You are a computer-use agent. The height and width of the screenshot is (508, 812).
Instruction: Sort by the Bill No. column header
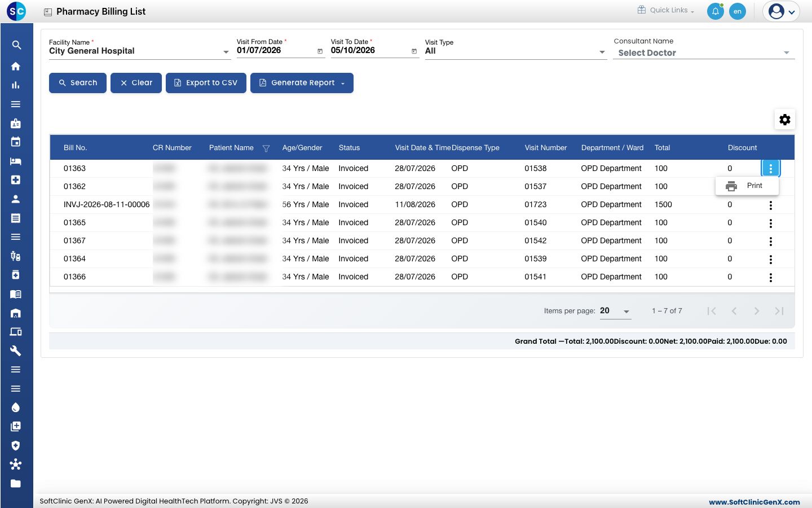click(x=75, y=148)
